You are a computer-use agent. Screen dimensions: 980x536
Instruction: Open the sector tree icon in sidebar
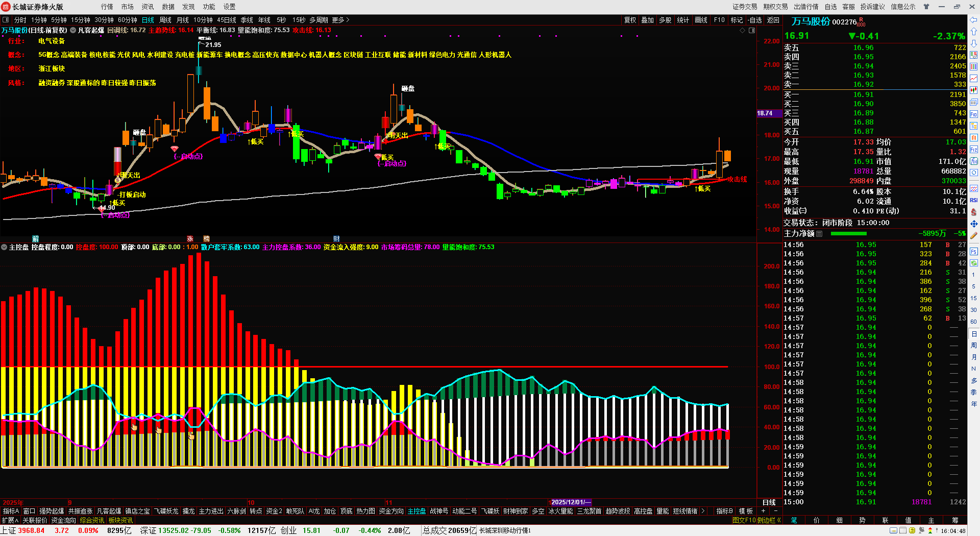(x=973, y=126)
